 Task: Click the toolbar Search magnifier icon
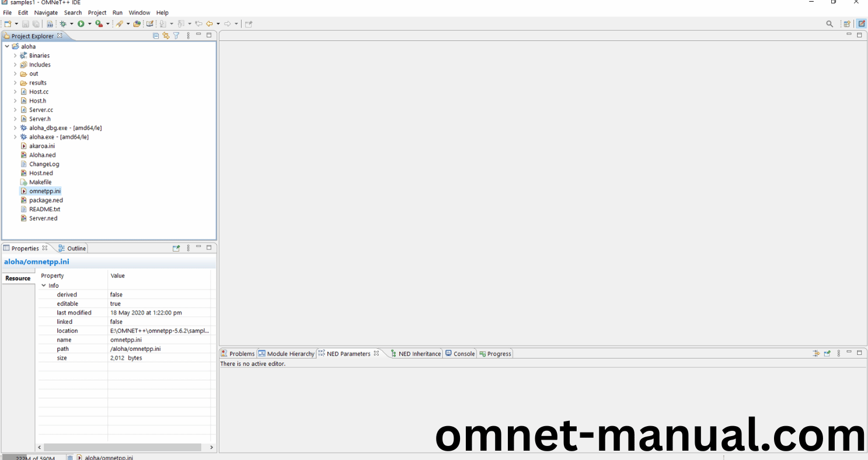(x=829, y=24)
